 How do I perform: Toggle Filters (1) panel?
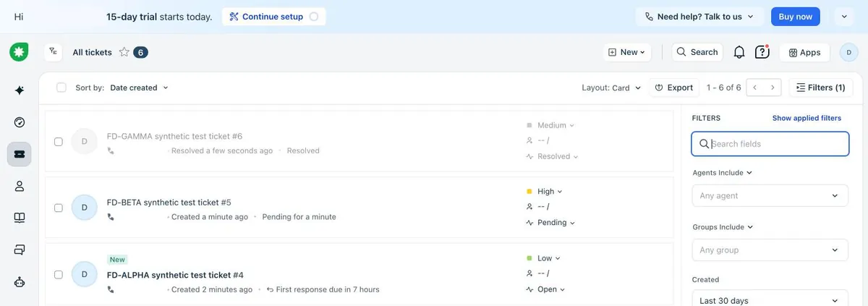tap(820, 88)
